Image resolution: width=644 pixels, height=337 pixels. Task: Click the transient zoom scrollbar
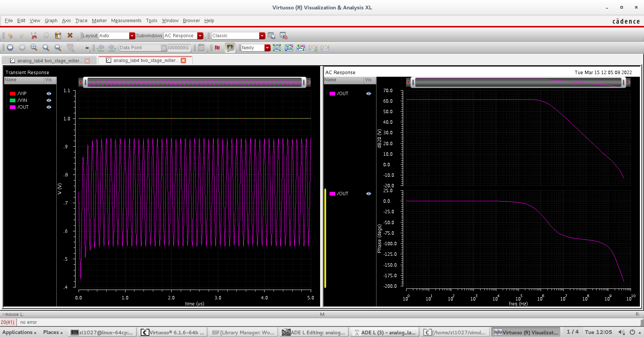(195, 82)
